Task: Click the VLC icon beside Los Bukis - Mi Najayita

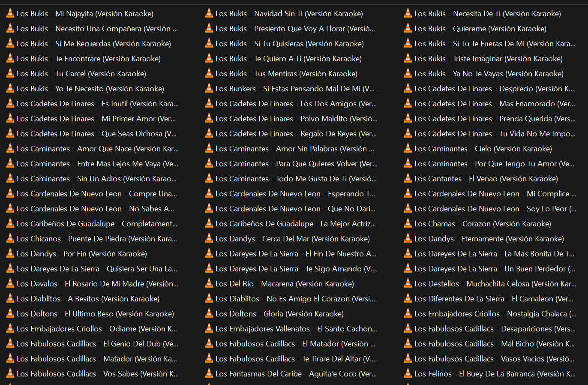Action: point(10,14)
